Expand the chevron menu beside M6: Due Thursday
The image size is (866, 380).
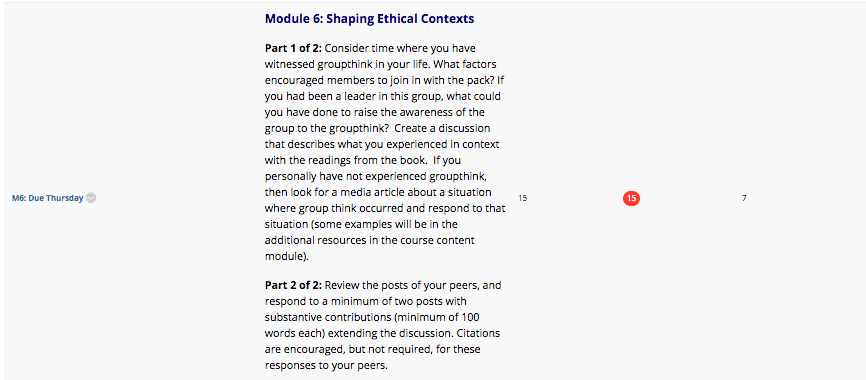click(91, 198)
